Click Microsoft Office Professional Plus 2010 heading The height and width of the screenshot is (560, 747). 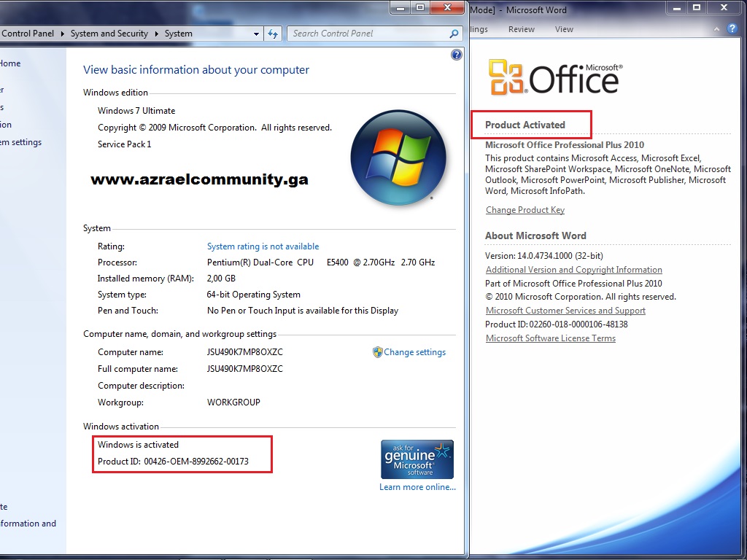tap(565, 145)
